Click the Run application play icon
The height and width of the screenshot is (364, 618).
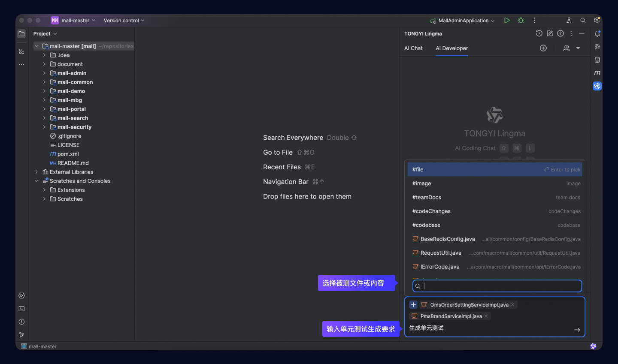tap(507, 21)
